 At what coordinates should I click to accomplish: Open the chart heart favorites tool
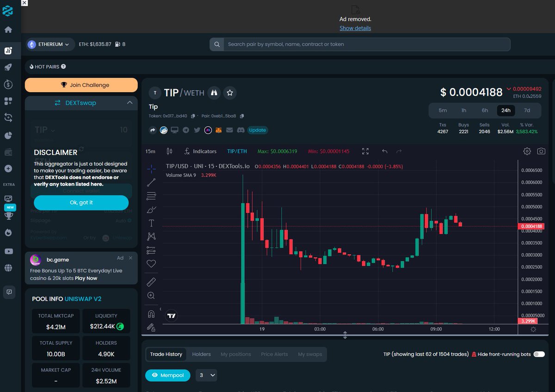(x=151, y=264)
